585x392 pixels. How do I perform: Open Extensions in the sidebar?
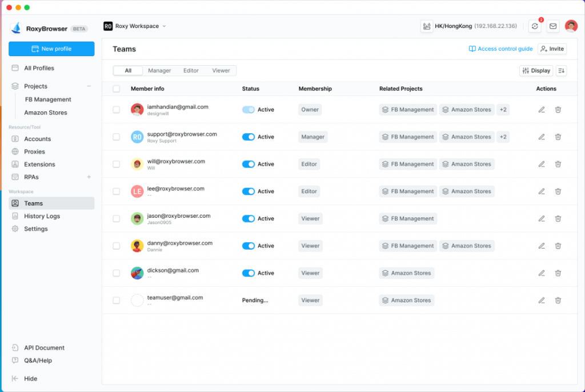(39, 164)
